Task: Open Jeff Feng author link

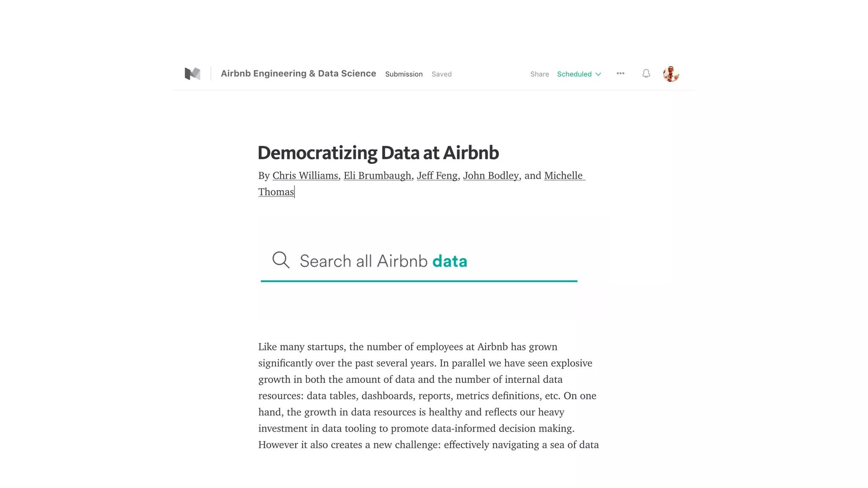Action: click(437, 175)
